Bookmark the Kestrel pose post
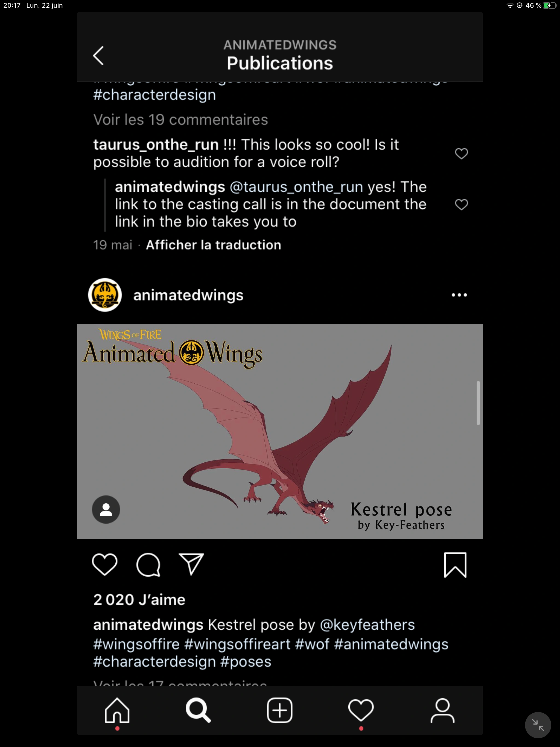 click(455, 565)
